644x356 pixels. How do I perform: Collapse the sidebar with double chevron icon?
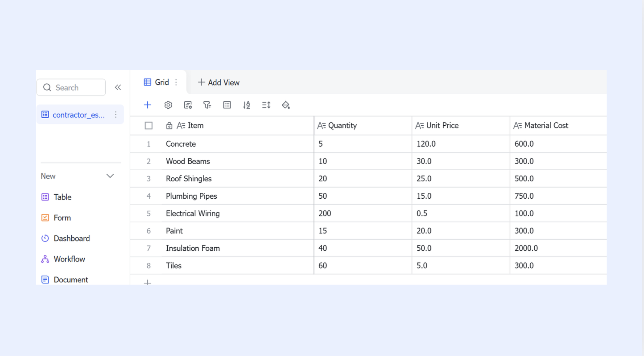pos(118,87)
